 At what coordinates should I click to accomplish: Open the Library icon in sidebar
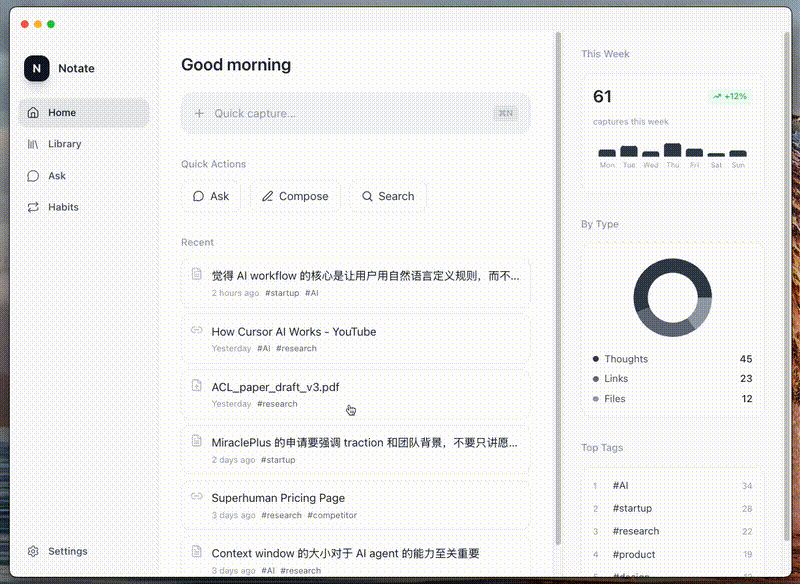point(31,144)
